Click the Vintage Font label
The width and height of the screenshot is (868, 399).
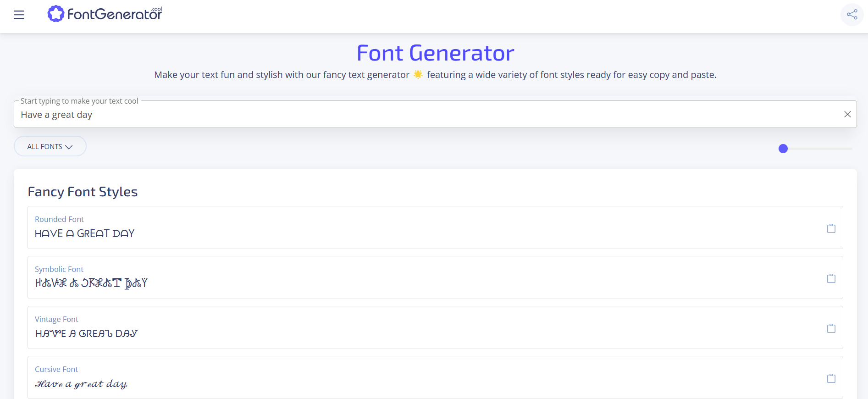point(56,319)
